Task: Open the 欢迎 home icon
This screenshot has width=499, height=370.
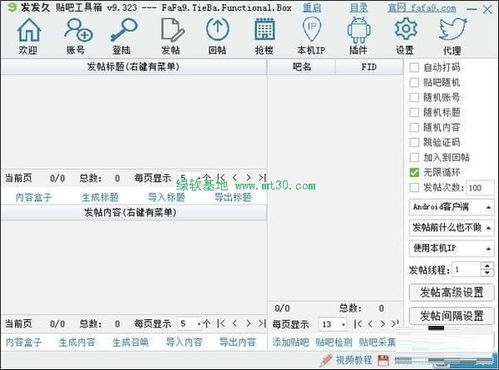Action: pos(29,30)
